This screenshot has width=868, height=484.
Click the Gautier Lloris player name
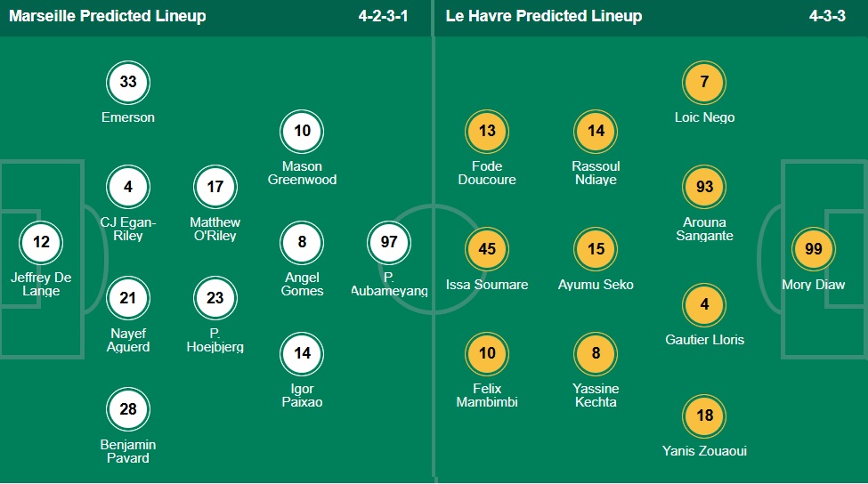(704, 340)
